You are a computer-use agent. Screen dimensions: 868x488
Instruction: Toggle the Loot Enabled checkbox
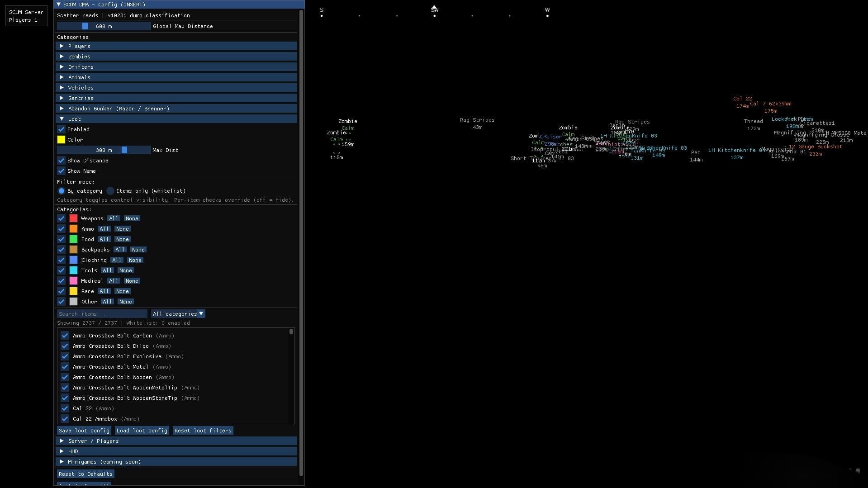click(61, 129)
